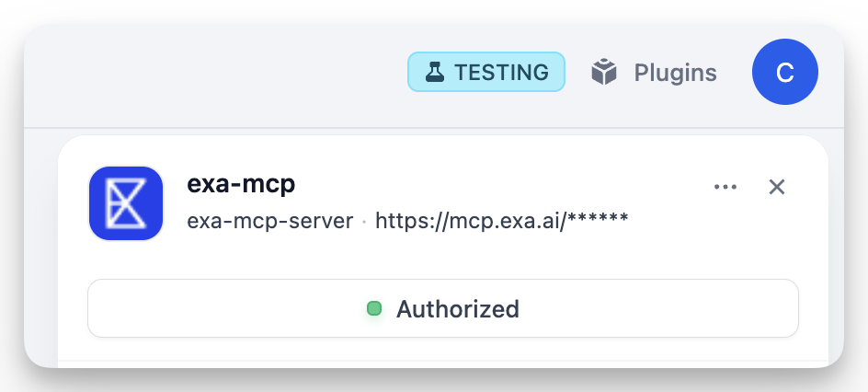Click the Plugins cube icon

pyautogui.click(x=603, y=72)
